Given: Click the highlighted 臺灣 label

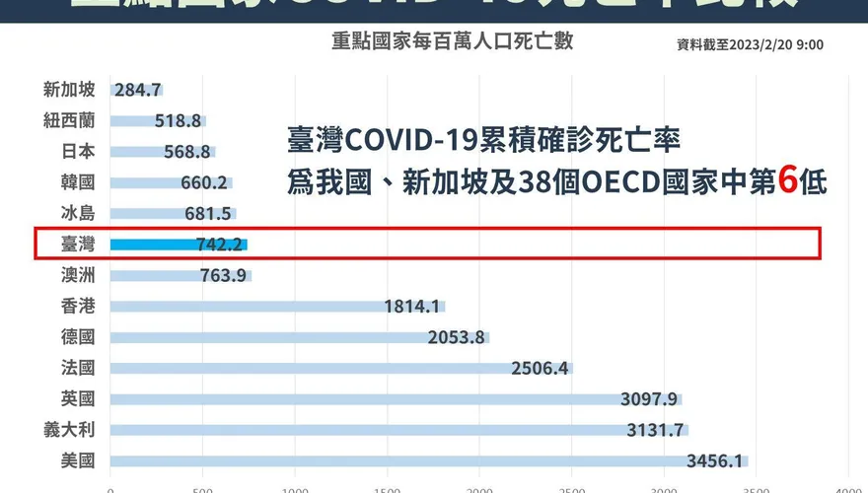Looking at the screenshot, I should 78,244.
